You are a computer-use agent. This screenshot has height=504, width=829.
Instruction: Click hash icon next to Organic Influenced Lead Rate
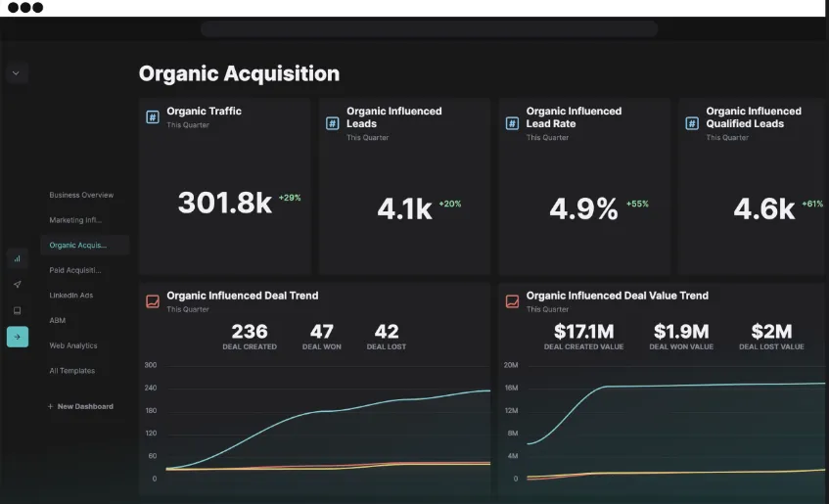point(512,123)
